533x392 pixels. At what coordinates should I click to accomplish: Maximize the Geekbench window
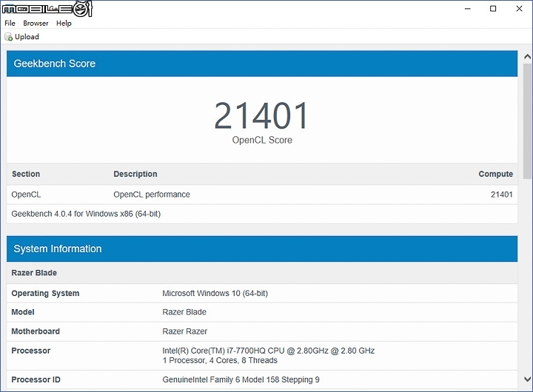[x=493, y=8]
